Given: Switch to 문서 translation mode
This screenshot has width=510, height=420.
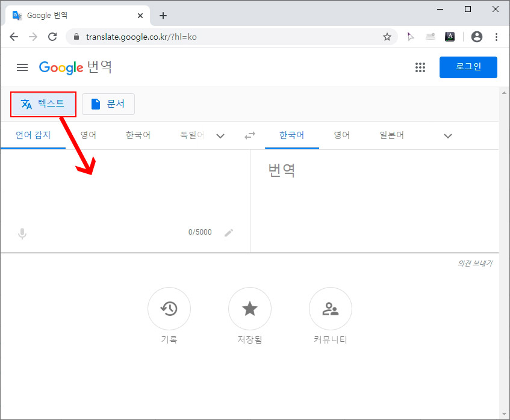Looking at the screenshot, I should click(x=108, y=104).
